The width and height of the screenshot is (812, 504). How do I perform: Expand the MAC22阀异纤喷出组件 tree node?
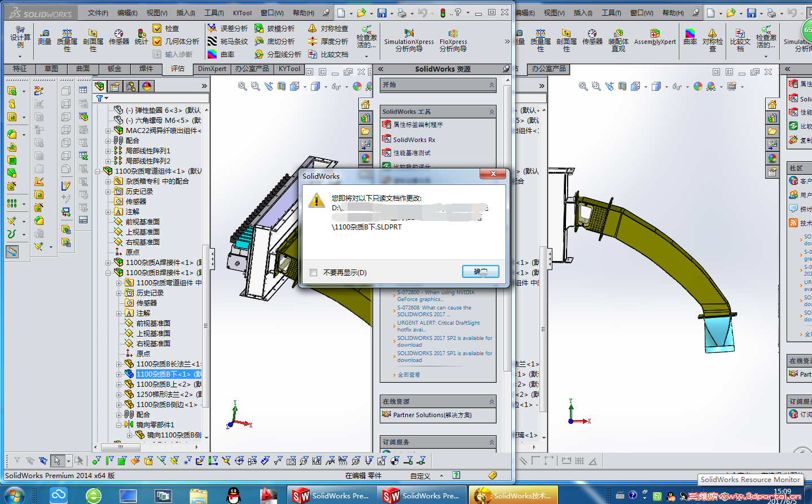tap(108, 130)
